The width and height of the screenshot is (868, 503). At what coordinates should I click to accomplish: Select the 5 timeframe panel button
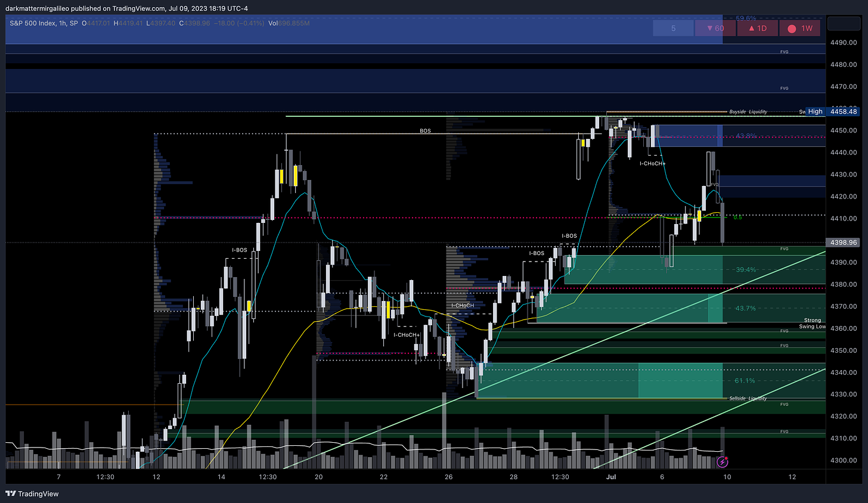[x=673, y=28]
